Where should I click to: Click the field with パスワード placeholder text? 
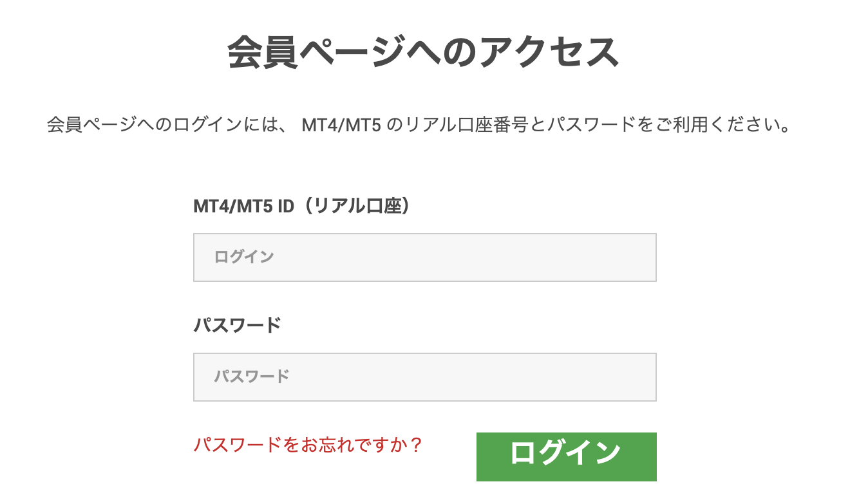[424, 377]
